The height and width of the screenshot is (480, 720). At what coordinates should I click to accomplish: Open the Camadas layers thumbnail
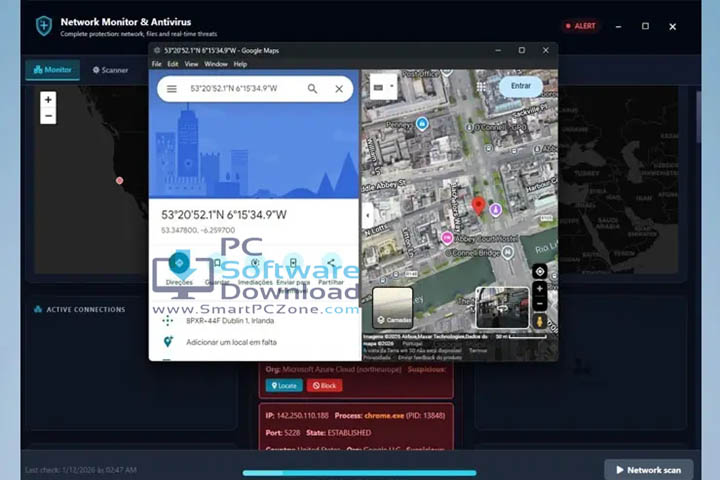[393, 308]
